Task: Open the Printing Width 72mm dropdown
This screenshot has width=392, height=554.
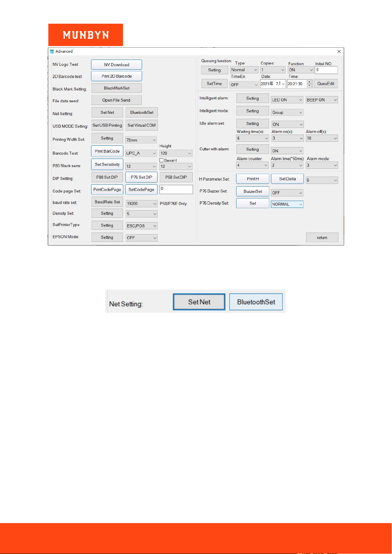Action: (x=141, y=140)
